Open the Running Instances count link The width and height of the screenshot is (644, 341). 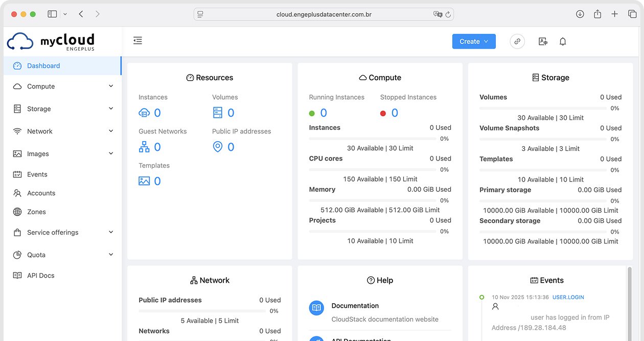coord(324,113)
